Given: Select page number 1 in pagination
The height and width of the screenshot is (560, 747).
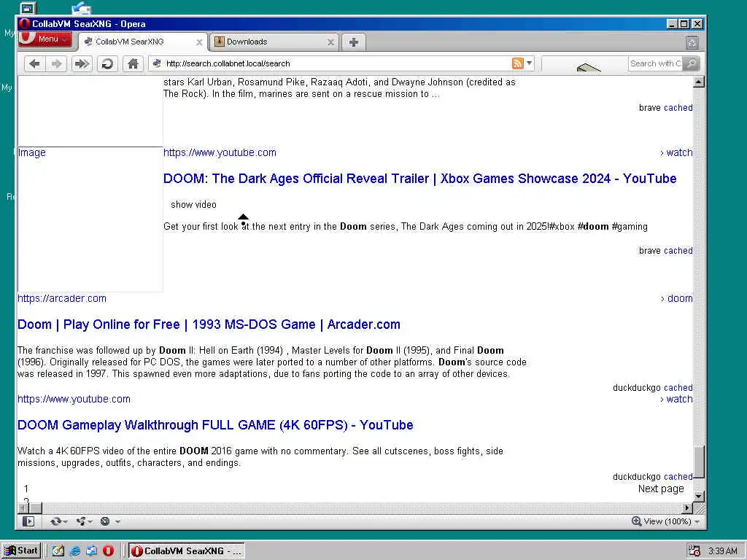Looking at the screenshot, I should (x=26, y=489).
